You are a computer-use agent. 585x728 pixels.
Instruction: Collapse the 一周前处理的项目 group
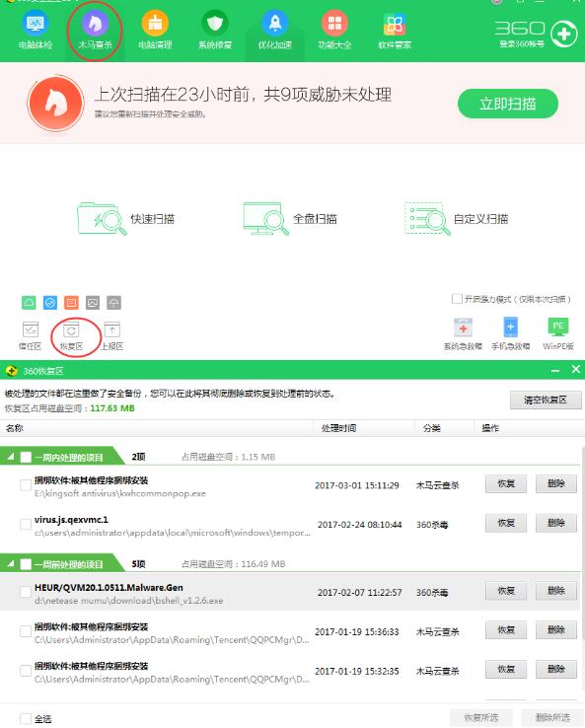pyautogui.click(x=11, y=563)
